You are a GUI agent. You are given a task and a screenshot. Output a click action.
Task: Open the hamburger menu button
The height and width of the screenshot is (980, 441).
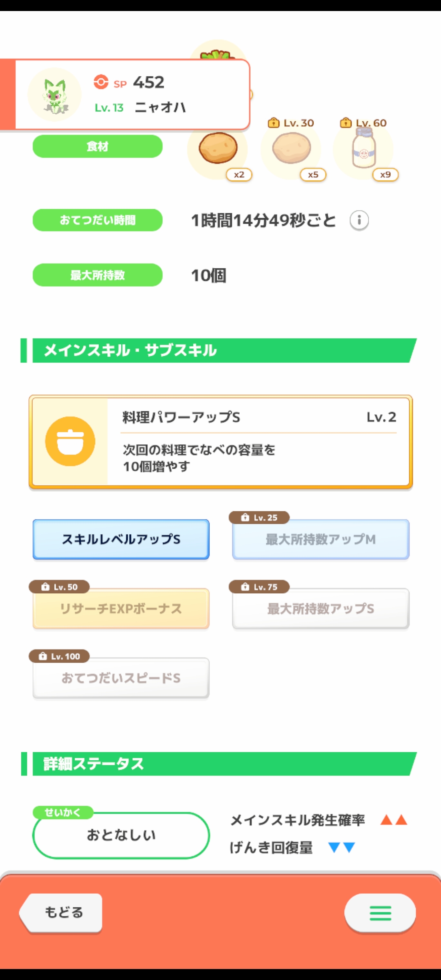(380, 913)
